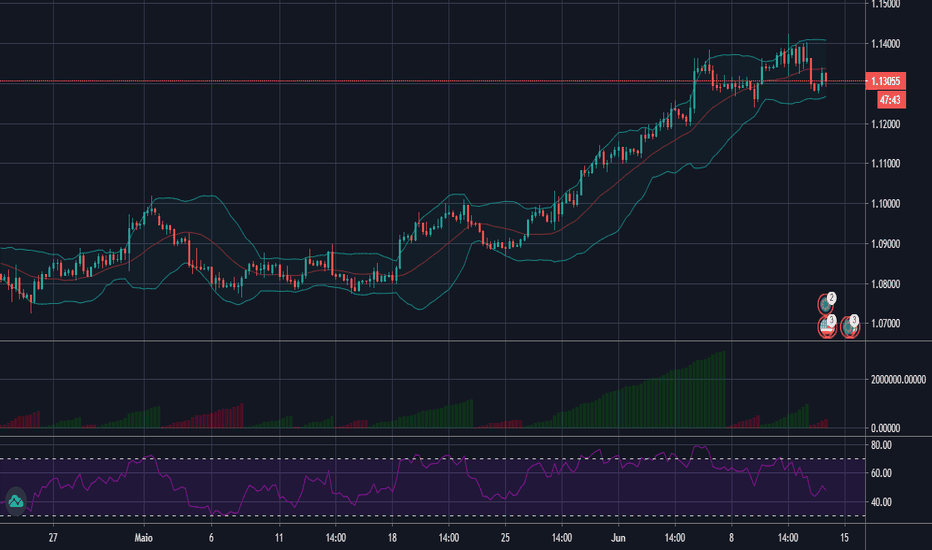Click the Maio month label on time axis

[x=143, y=538]
